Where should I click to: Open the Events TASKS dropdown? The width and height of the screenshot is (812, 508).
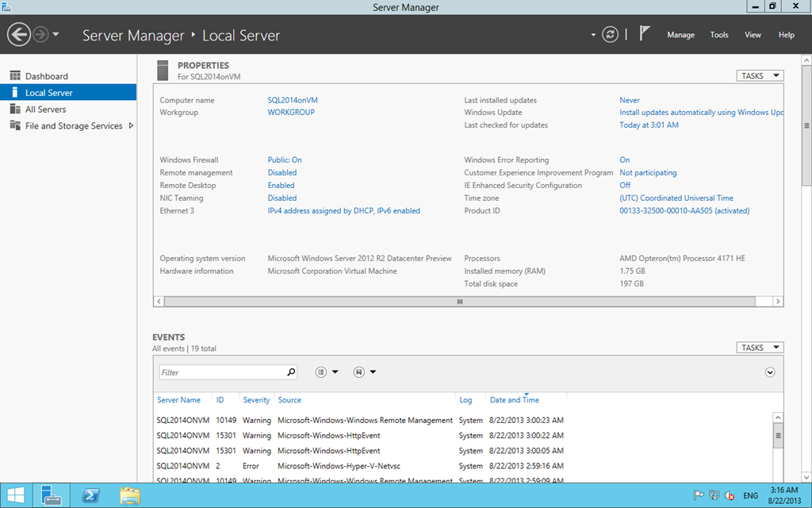(760, 348)
